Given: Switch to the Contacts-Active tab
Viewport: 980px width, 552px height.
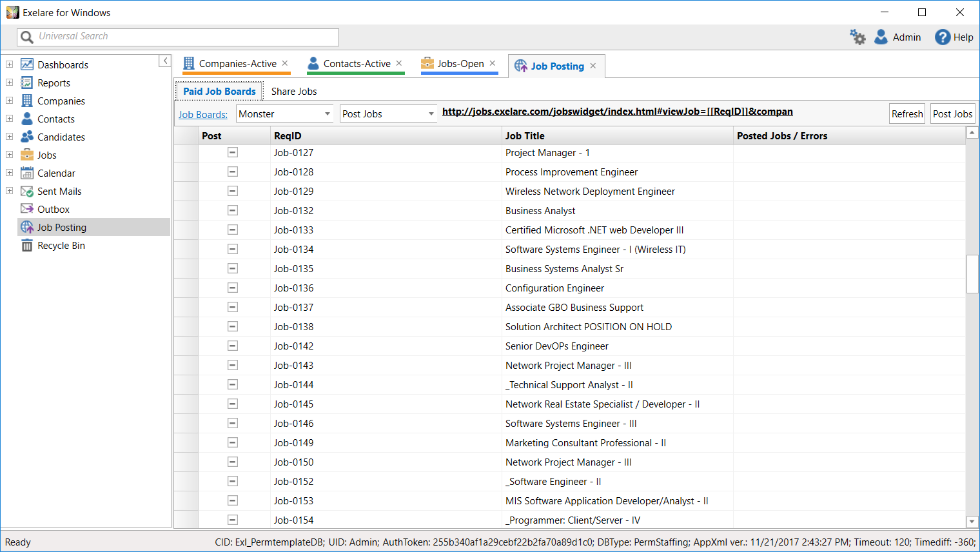Looking at the screenshot, I should 357,64.
